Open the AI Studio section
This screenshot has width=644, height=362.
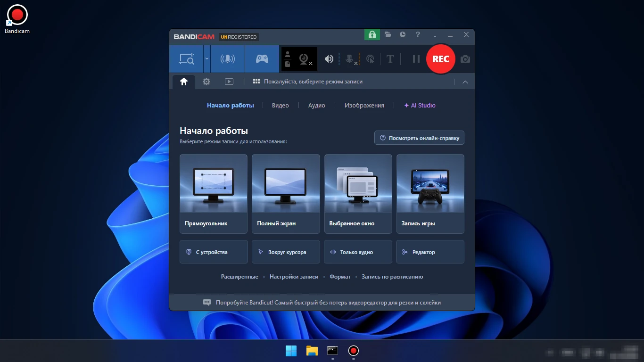pos(420,106)
